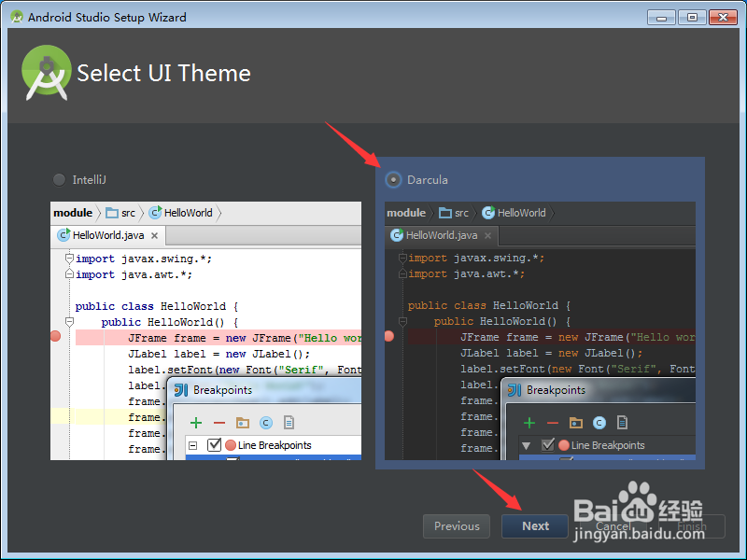The width and height of the screenshot is (747, 560).
Task: Minimize the Setup Wizard window
Action: click(661, 18)
